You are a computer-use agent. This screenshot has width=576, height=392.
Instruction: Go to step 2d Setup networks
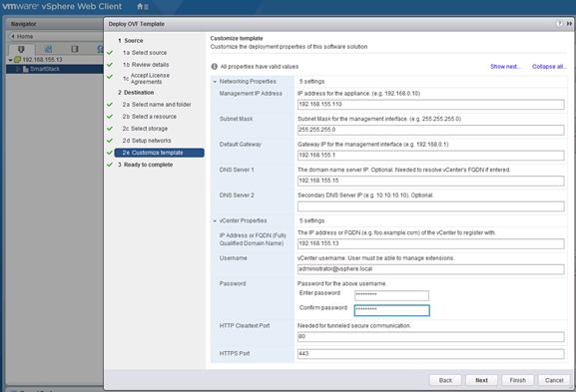click(x=147, y=141)
